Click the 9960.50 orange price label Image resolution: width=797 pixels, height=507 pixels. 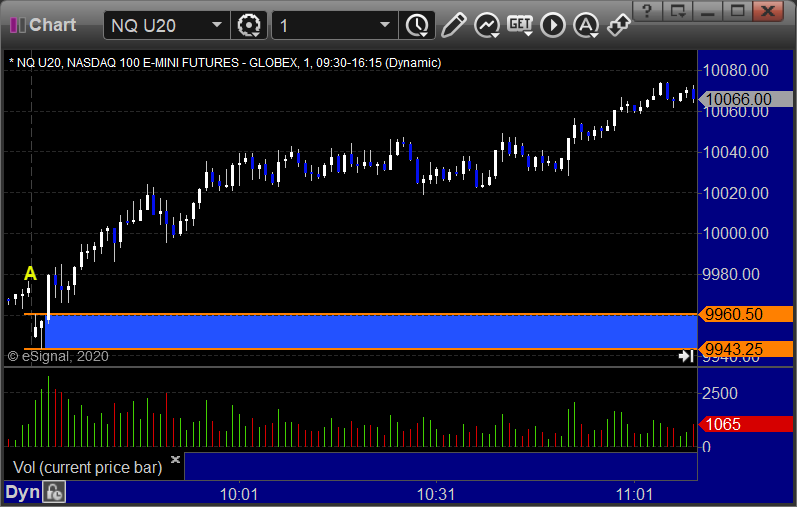(746, 314)
